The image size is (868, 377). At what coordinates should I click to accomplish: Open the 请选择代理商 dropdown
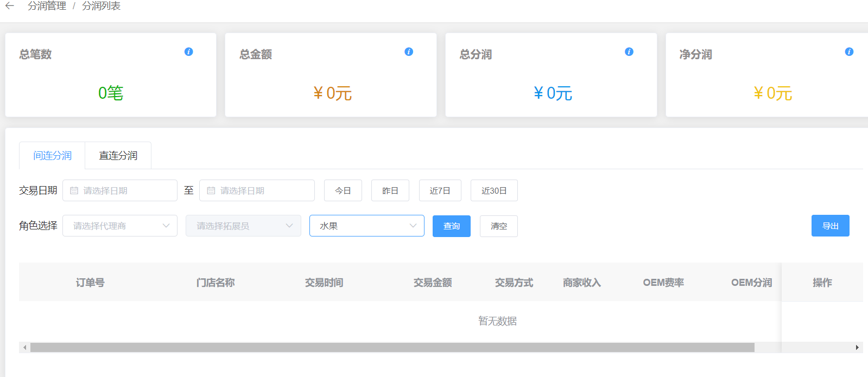(120, 226)
